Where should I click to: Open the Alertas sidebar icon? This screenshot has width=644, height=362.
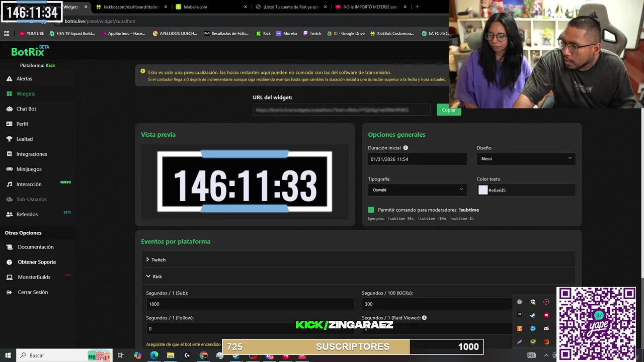pos(9,78)
